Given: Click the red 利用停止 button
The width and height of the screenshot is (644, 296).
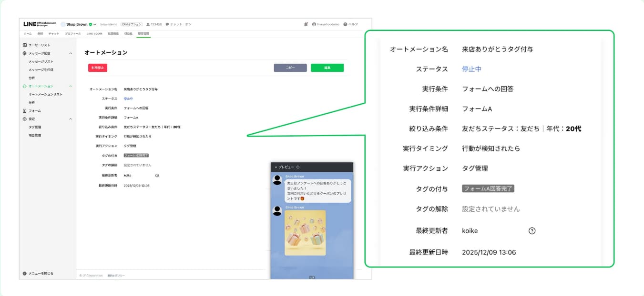Looking at the screenshot, I should [x=98, y=68].
